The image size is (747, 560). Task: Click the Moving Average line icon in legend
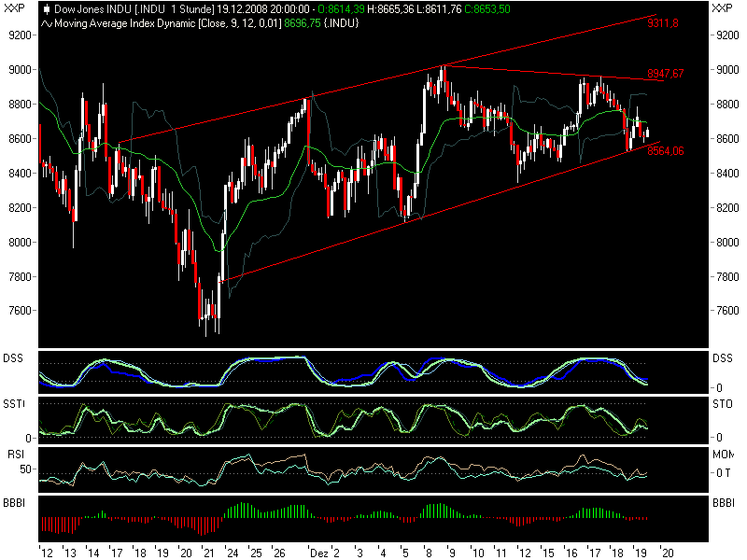47,20
